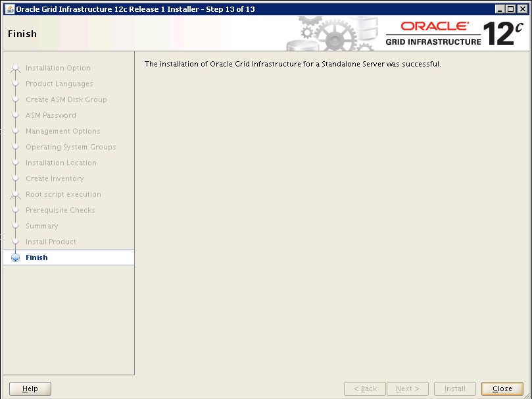Select Installation Location step
Viewport: 532px width, 399px height.
click(61, 163)
